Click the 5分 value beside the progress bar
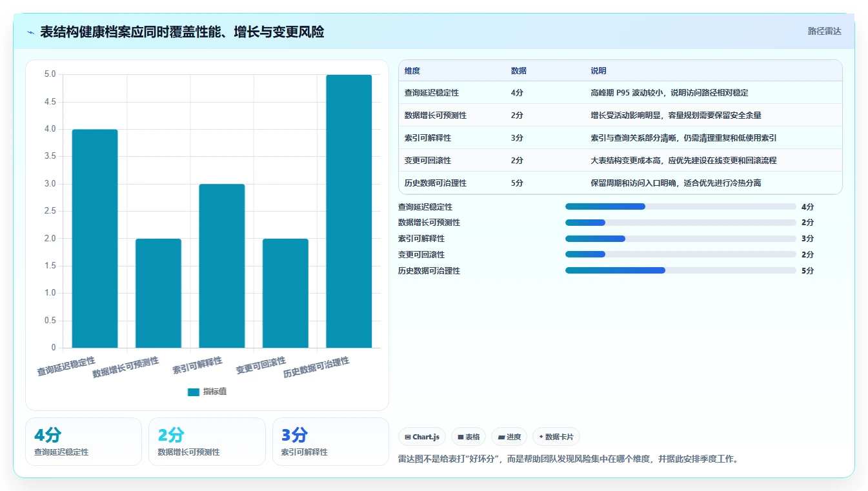868x491 pixels. click(x=807, y=271)
